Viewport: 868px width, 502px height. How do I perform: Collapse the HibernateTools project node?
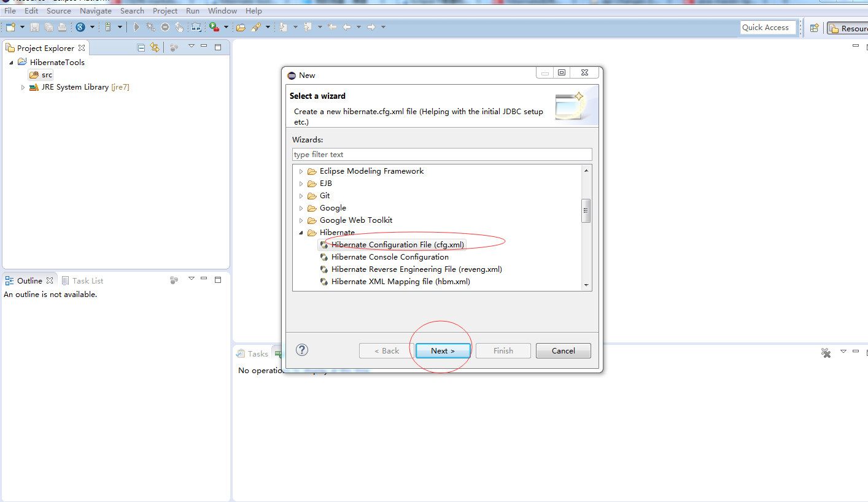coord(11,63)
